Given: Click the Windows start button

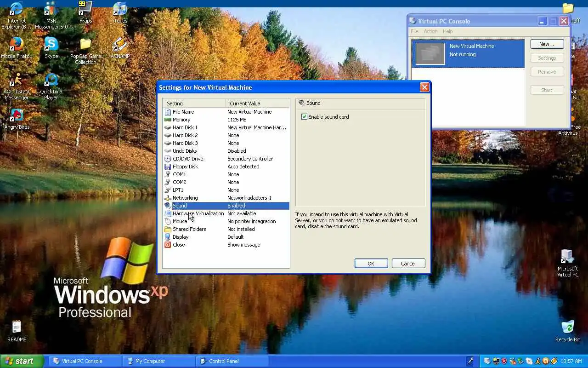Looking at the screenshot, I should (22, 361).
